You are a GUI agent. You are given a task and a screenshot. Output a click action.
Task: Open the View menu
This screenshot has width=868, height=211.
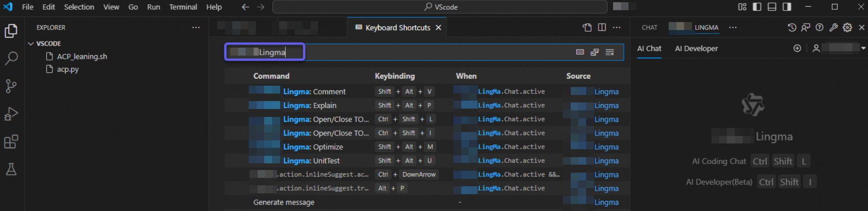point(111,7)
